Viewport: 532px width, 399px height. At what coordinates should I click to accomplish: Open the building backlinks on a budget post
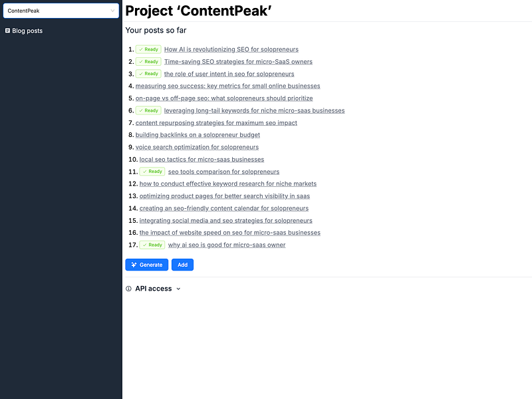[198, 134]
